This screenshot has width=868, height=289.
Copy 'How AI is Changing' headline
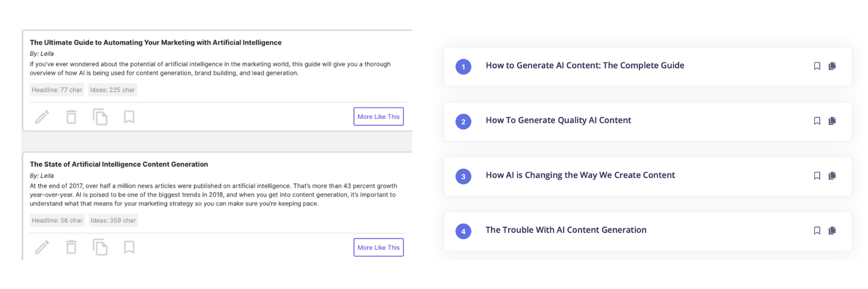click(832, 176)
